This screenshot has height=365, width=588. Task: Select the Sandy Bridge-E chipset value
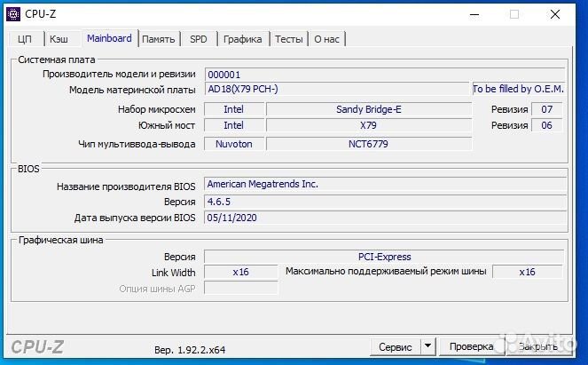369,109
